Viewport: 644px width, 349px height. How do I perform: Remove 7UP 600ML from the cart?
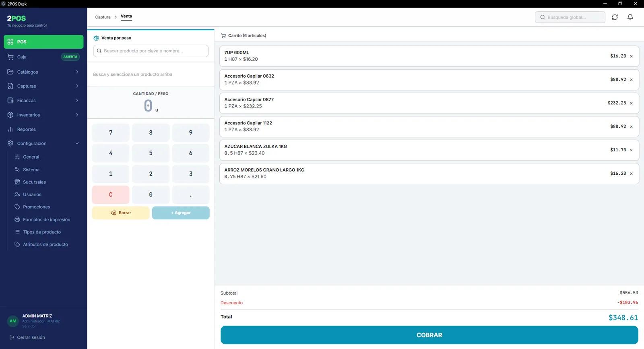[631, 56]
